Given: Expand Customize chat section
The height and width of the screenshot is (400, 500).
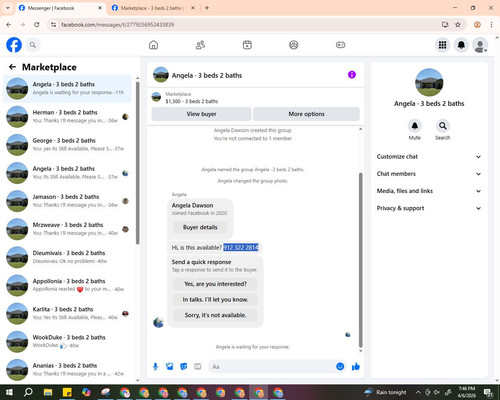Looking at the screenshot, I should click(429, 157).
